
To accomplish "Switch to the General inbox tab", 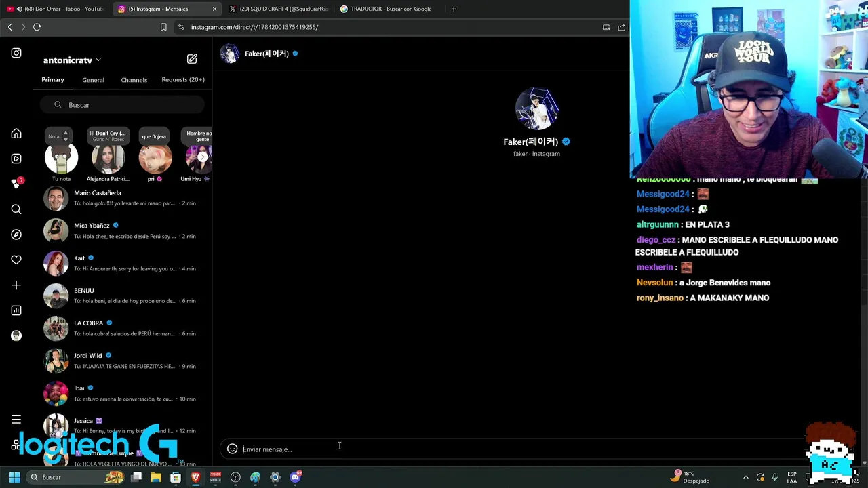I will 94,80.
